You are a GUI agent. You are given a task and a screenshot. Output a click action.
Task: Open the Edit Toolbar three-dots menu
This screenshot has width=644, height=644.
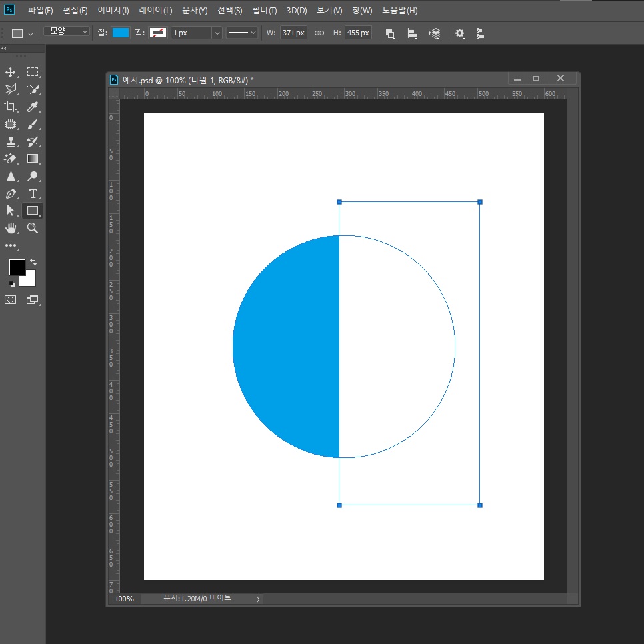tap(11, 245)
